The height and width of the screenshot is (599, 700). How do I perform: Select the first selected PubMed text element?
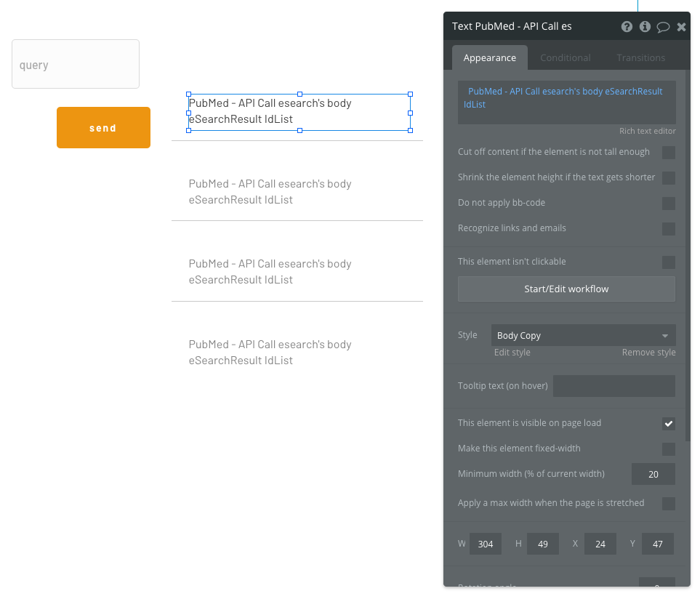pos(299,112)
